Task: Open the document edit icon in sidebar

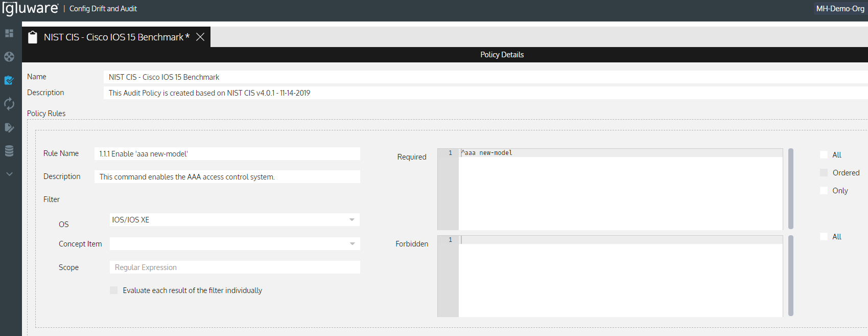Action: click(9, 127)
